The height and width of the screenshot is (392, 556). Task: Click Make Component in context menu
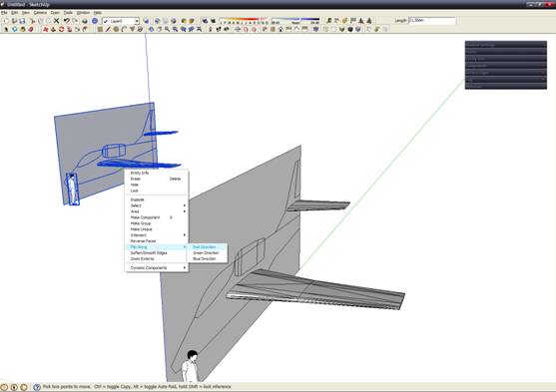[157, 217]
